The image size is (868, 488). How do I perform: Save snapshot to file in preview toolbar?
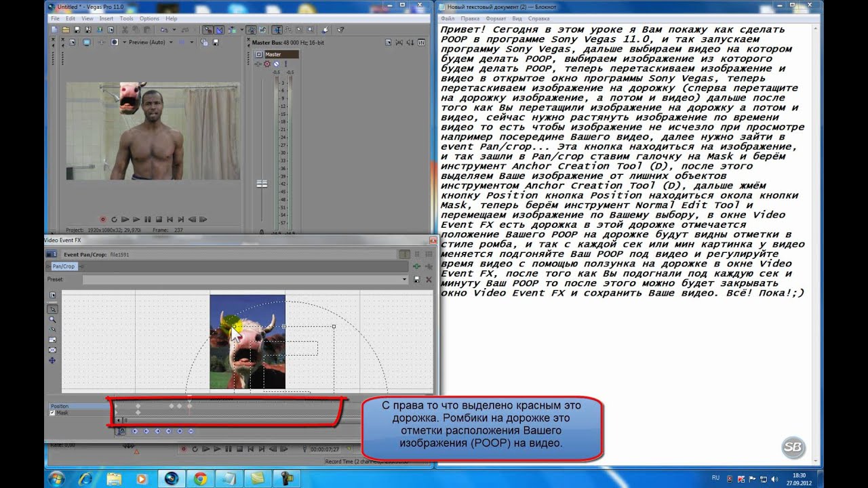216,42
